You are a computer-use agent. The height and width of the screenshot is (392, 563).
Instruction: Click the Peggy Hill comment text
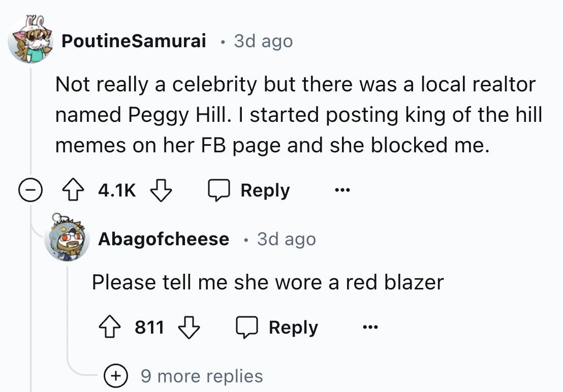point(298,115)
